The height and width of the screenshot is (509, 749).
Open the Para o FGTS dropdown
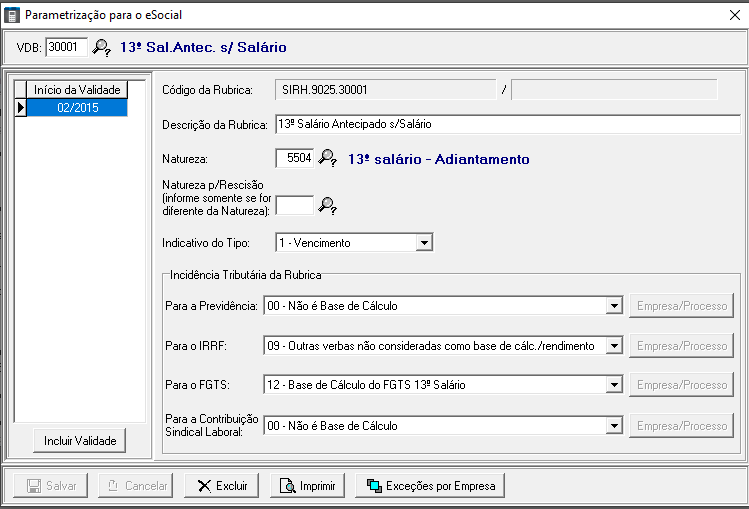(615, 385)
